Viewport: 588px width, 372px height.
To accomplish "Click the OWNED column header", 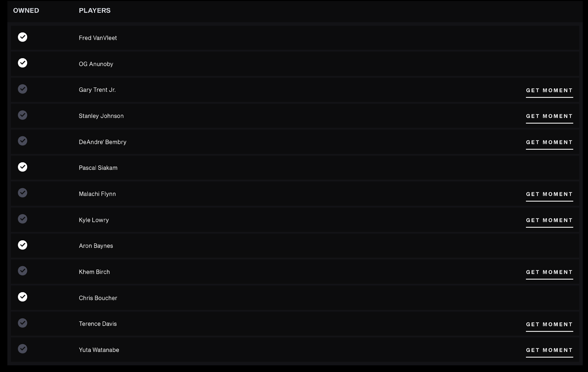I will coord(26,11).
